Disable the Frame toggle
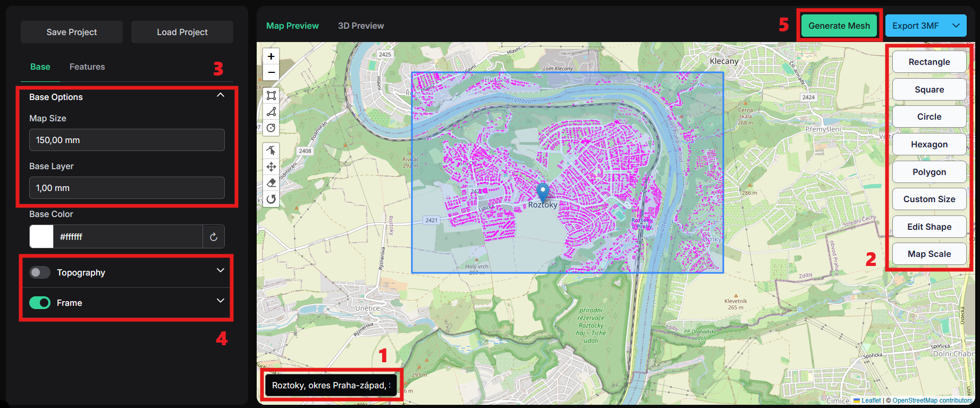This screenshot has height=408, width=980. [40, 303]
